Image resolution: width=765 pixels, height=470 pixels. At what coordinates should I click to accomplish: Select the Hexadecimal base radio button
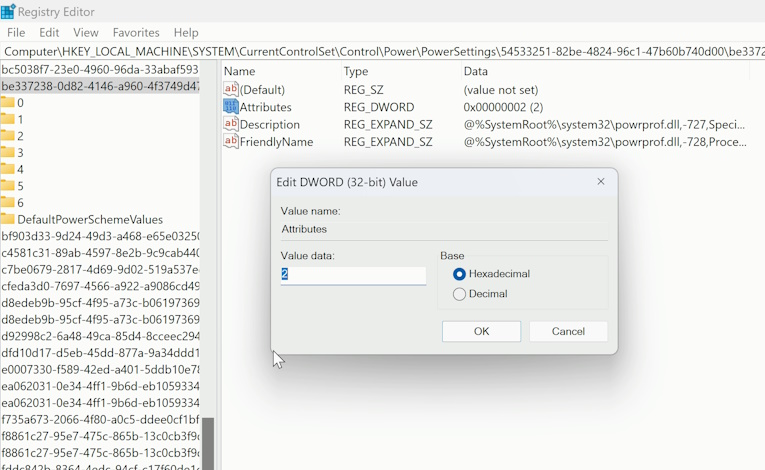pyautogui.click(x=459, y=274)
